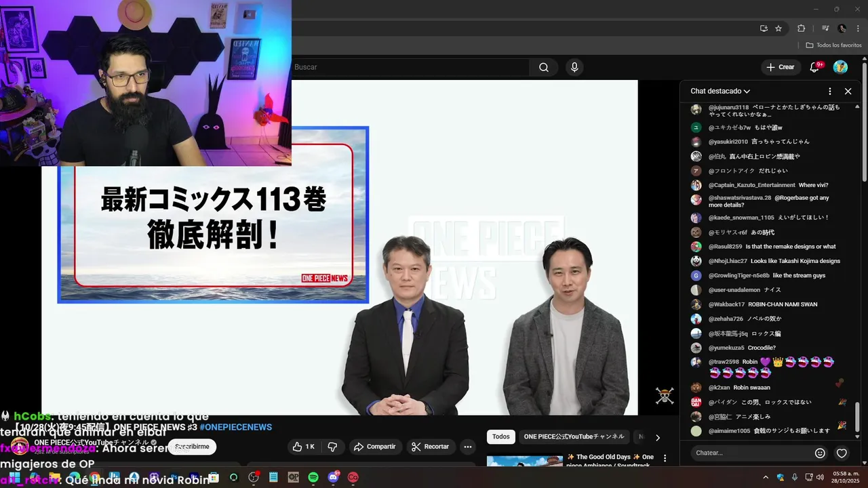Click chat author @GrowlingTiger-n5e8b
The height and width of the screenshot is (488, 868).
click(739, 276)
